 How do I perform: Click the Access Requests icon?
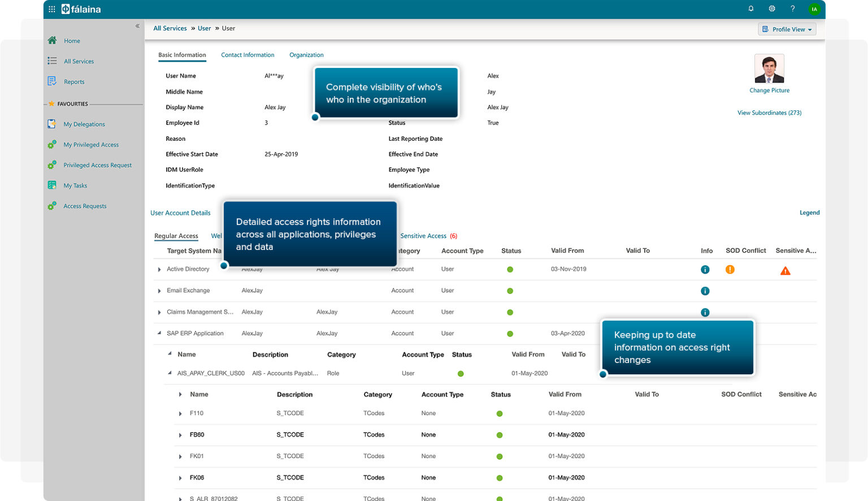point(52,206)
